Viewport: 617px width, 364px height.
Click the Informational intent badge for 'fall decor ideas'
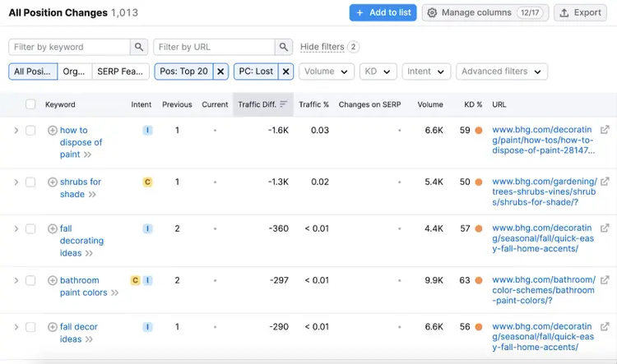pyautogui.click(x=147, y=327)
